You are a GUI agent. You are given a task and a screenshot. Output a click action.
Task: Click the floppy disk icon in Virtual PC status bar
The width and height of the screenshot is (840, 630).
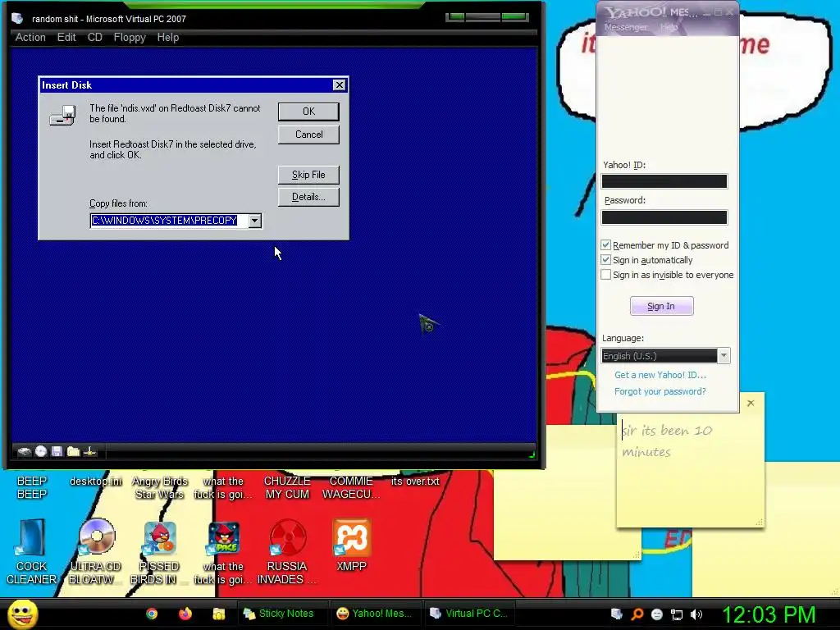[x=57, y=451]
